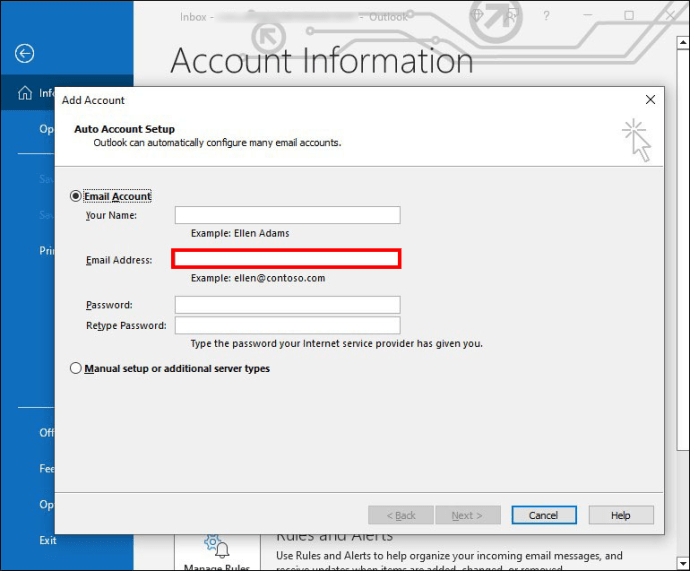Close the Add Account dialog
The width and height of the screenshot is (690, 571).
650,99
